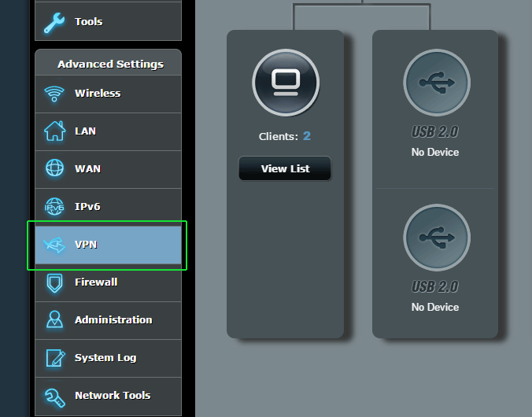Click the Administration person icon
Image resolution: width=532 pixels, height=417 pixels.
click(x=54, y=319)
